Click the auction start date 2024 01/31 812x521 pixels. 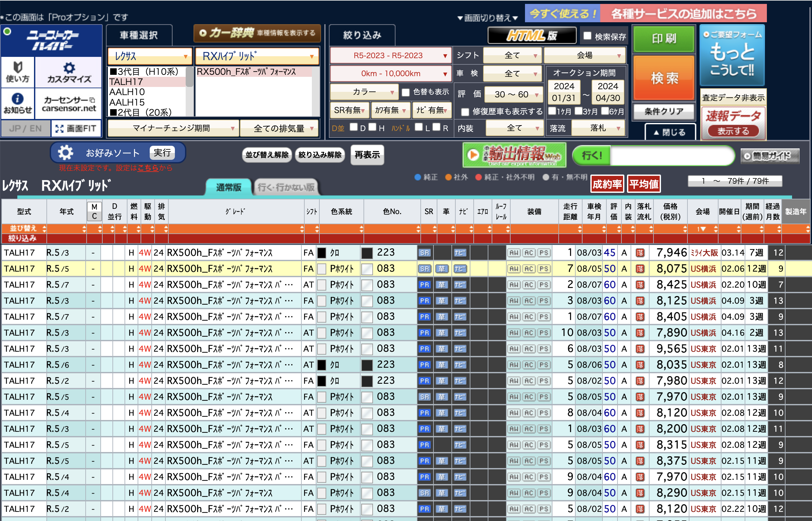[564, 92]
